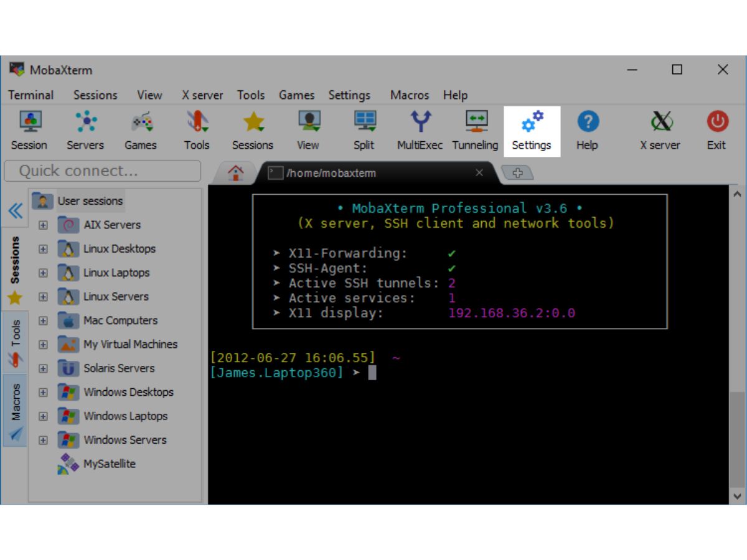Activate the Split terminal icon
The image size is (747, 560).
click(x=364, y=130)
